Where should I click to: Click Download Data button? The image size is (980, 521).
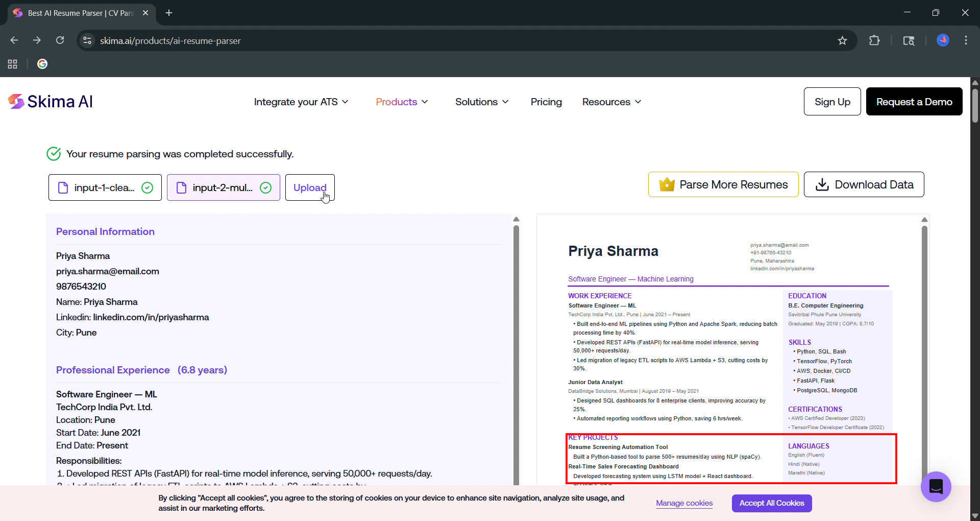tap(864, 184)
